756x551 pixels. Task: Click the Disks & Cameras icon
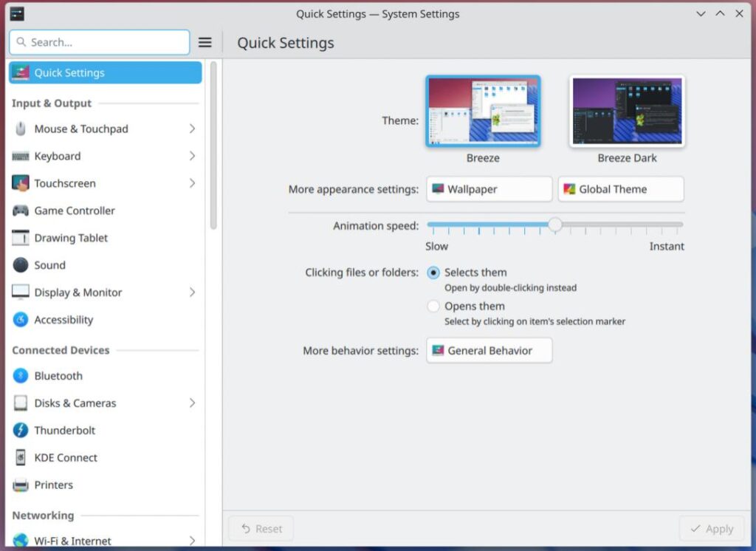click(x=20, y=403)
